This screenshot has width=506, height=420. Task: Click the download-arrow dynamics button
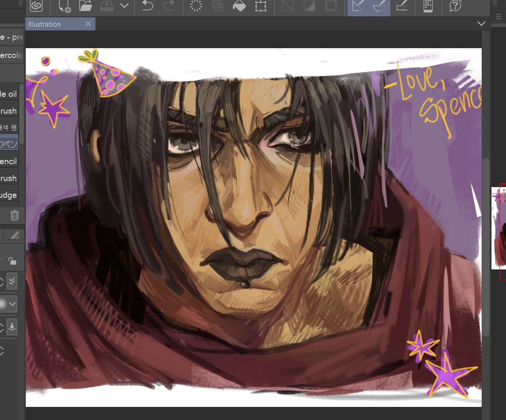pos(12,327)
